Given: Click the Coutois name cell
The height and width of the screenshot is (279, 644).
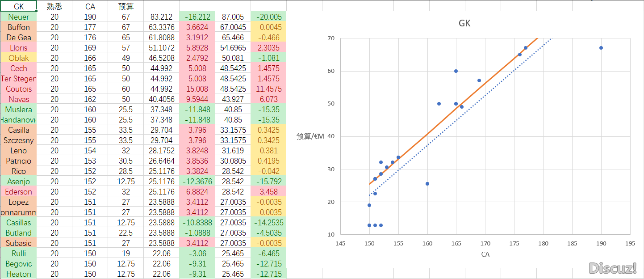Looking at the screenshot, I should (x=19, y=89).
